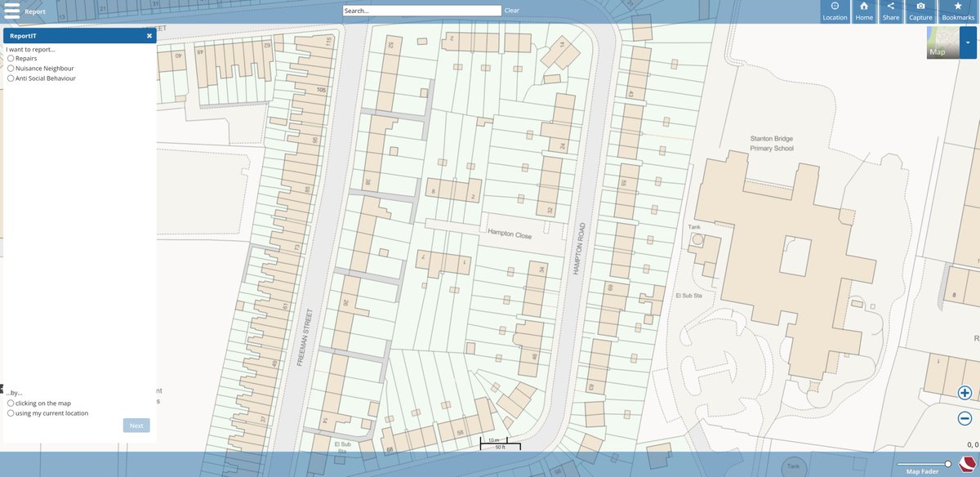The height and width of the screenshot is (477, 980).
Task: Switch to the Report tab
Action: (x=35, y=11)
